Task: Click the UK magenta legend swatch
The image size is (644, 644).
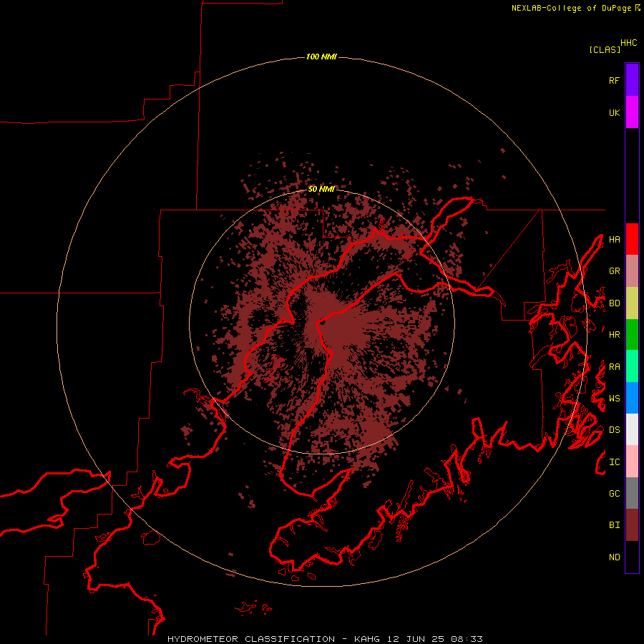Action: (x=632, y=112)
